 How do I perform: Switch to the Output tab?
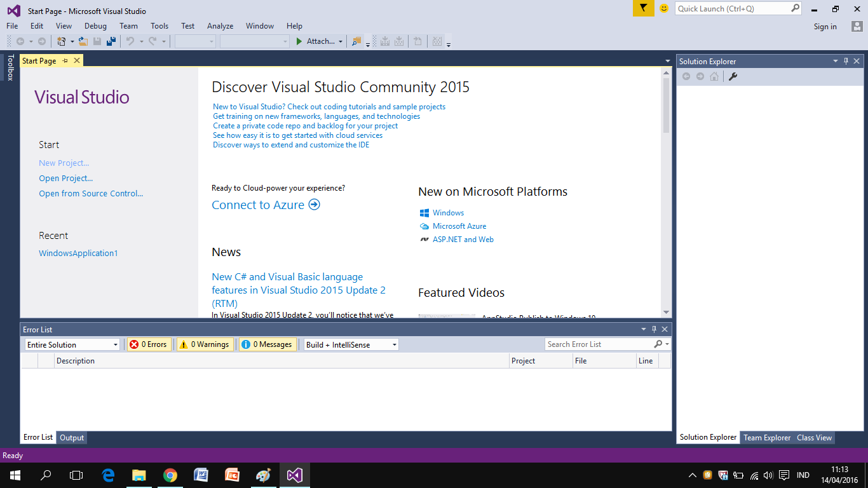click(71, 437)
